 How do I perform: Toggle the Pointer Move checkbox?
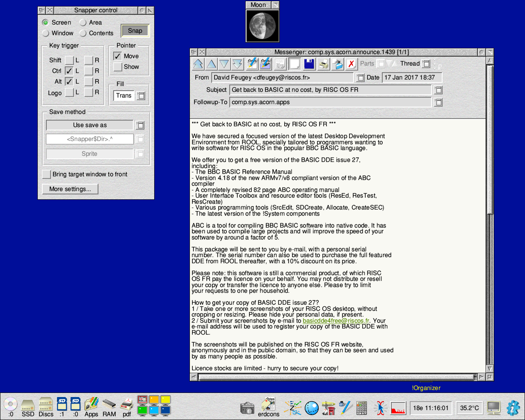pos(118,56)
